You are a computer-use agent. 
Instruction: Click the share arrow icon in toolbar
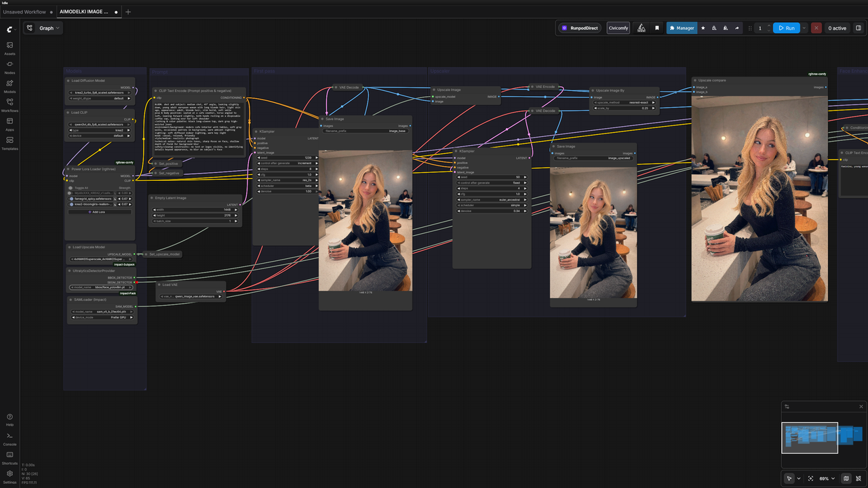pyautogui.click(x=737, y=28)
